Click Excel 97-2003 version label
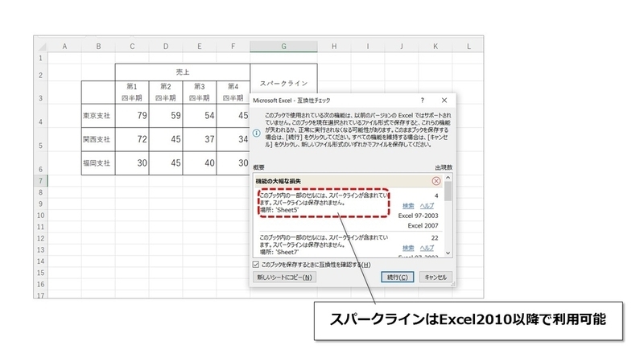The width and height of the screenshot is (644, 362). pos(418,216)
